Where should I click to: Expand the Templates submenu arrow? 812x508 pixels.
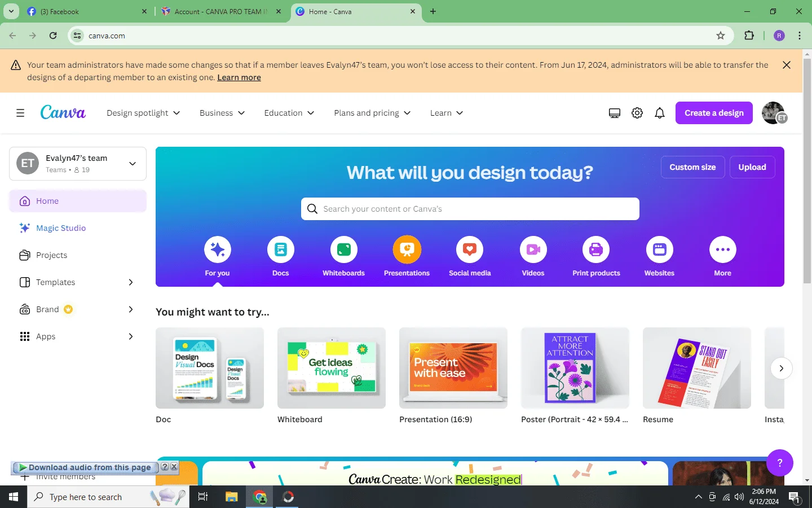pos(131,282)
